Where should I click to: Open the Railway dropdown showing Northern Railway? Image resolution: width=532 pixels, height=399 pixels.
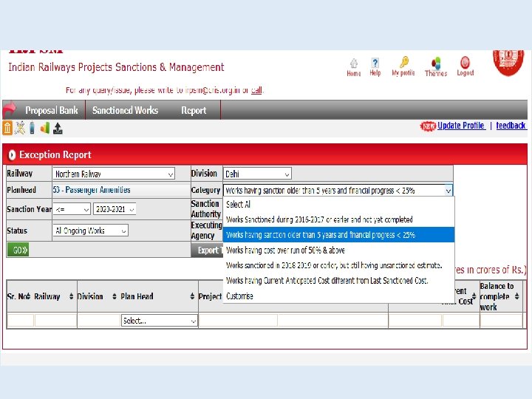point(114,174)
